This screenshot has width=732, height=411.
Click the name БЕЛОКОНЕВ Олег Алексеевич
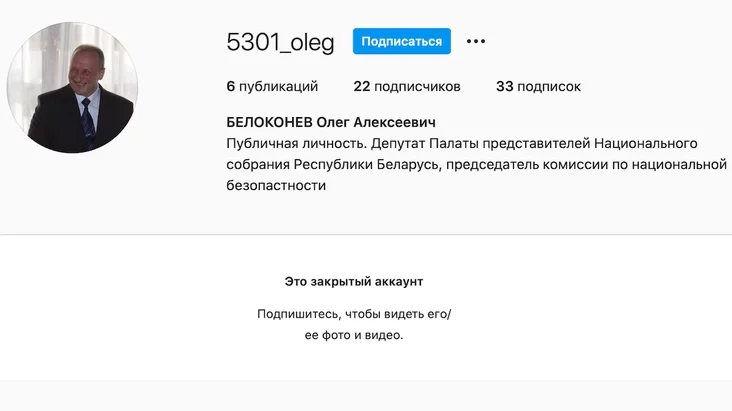(331, 122)
